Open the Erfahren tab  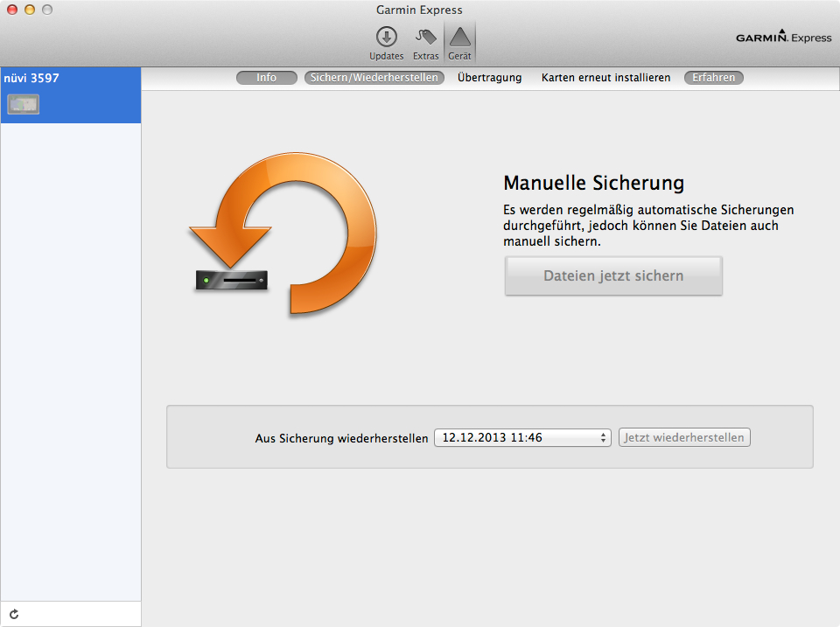713,78
